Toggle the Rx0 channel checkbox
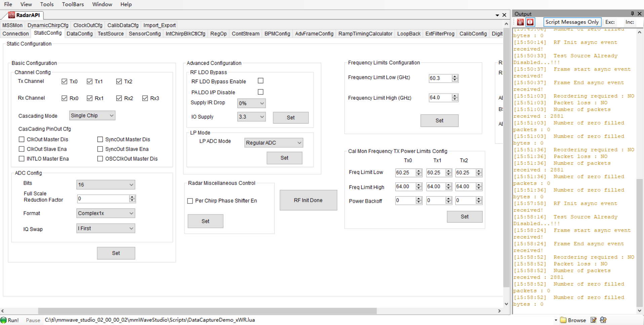This screenshot has width=644, height=325. [65, 98]
